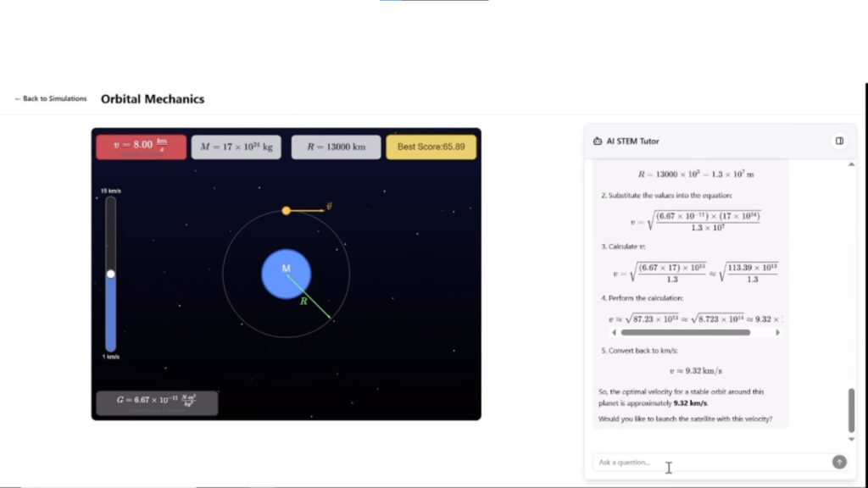Click the yellow Best Score badge
This screenshot has width=868, height=488.
[x=431, y=147]
